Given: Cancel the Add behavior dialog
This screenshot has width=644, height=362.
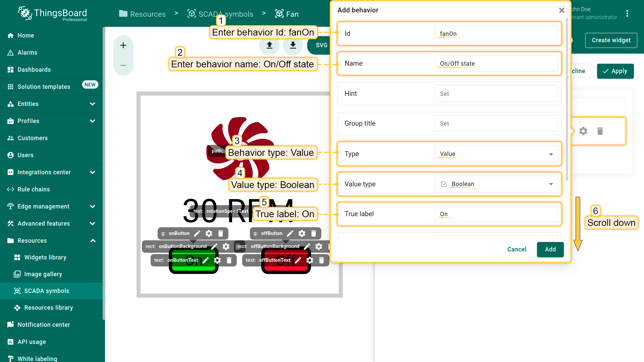Looking at the screenshot, I should [517, 249].
